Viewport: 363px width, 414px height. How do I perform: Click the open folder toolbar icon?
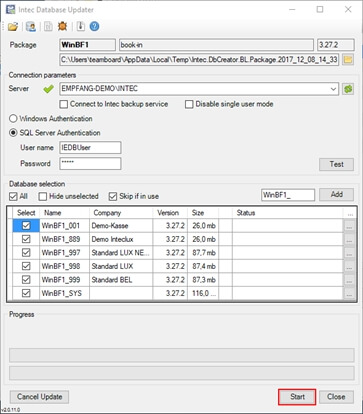click(x=13, y=26)
